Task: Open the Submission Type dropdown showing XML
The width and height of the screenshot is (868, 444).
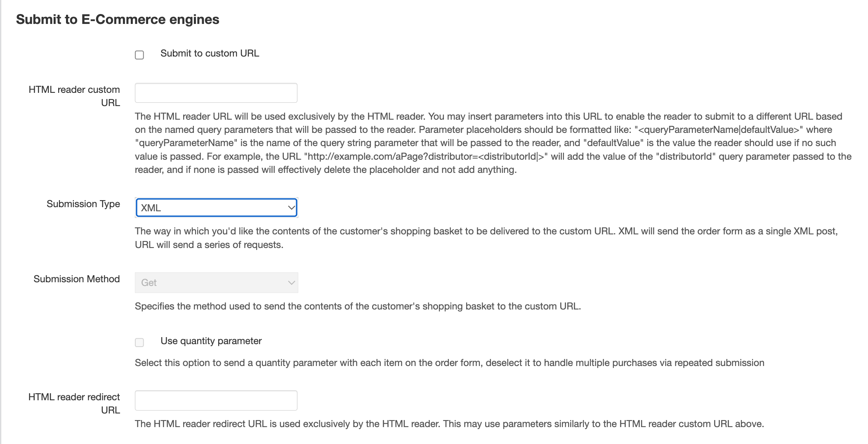Action: (x=210, y=208)
